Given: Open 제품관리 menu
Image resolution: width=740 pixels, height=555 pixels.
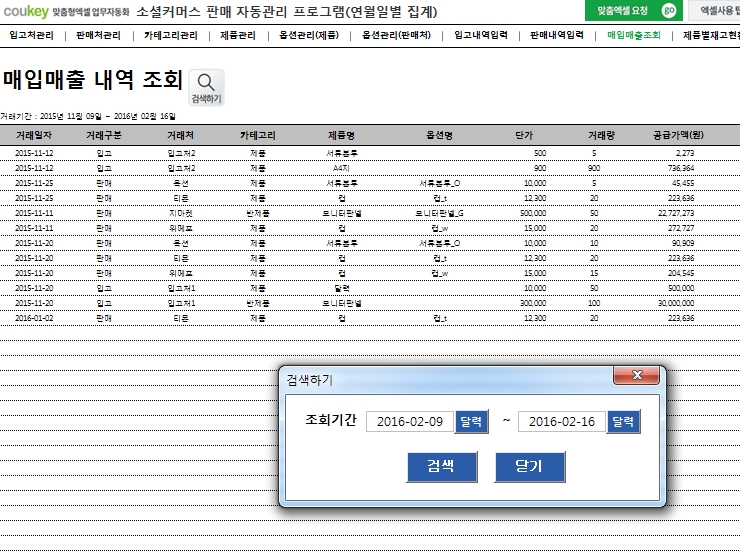Looking at the screenshot, I should [x=238, y=35].
